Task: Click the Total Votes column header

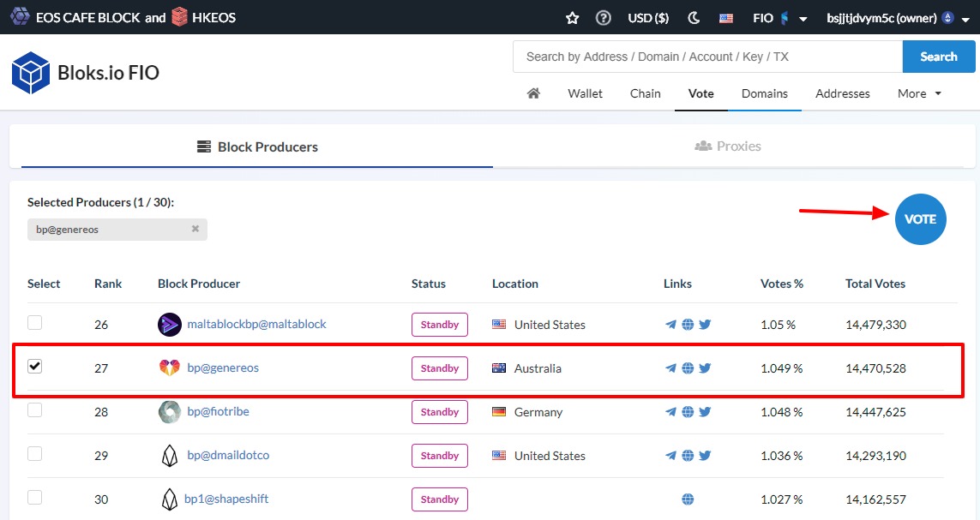Action: point(875,284)
